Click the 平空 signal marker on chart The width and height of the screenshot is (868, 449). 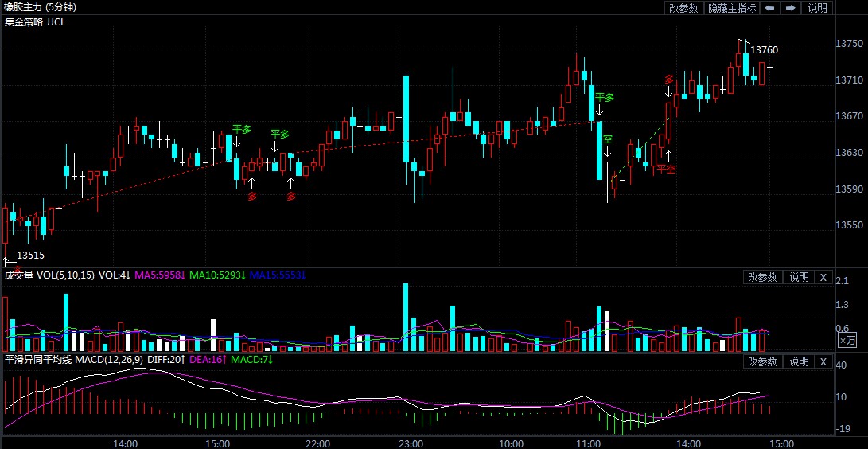tap(666, 169)
